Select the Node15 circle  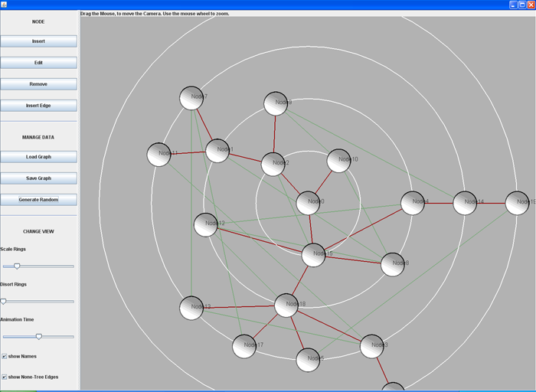click(x=313, y=255)
